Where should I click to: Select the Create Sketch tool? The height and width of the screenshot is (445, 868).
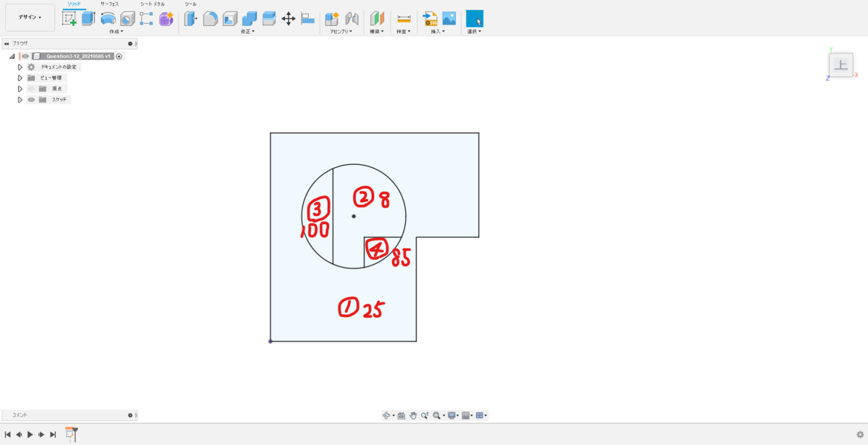point(69,19)
